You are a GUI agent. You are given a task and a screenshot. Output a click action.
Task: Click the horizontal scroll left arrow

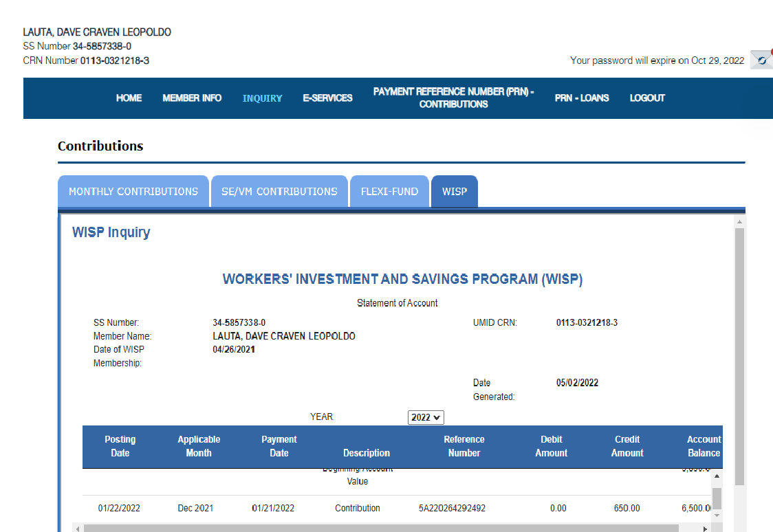pyautogui.click(x=77, y=529)
